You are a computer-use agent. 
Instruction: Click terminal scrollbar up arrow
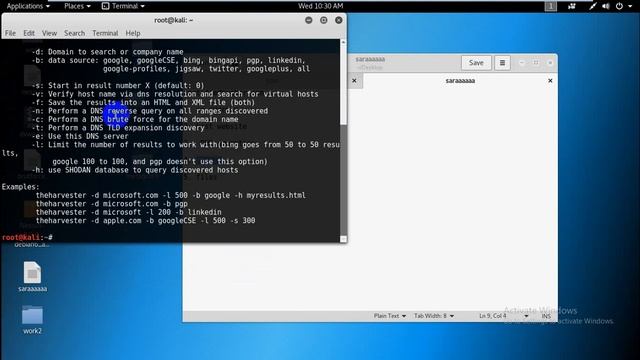coord(343,42)
